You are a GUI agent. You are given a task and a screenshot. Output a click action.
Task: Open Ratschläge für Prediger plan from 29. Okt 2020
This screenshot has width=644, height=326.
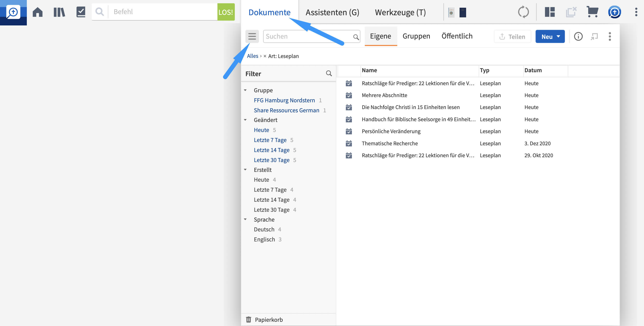tap(418, 155)
